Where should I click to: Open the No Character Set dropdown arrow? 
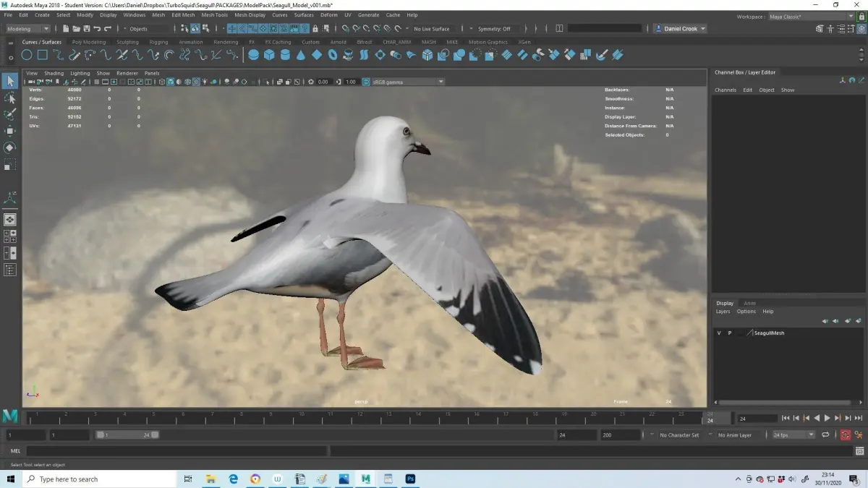coord(652,435)
